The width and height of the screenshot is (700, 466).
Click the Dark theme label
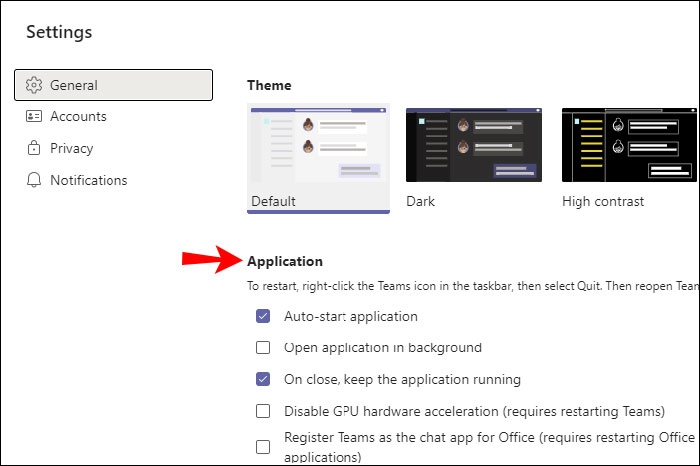420,201
